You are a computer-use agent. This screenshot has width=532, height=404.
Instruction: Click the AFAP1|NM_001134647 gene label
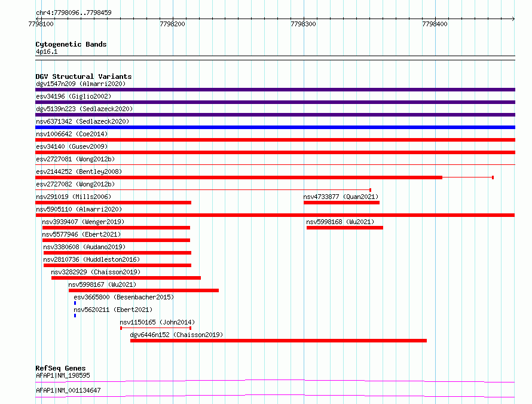pyautogui.click(x=69, y=390)
